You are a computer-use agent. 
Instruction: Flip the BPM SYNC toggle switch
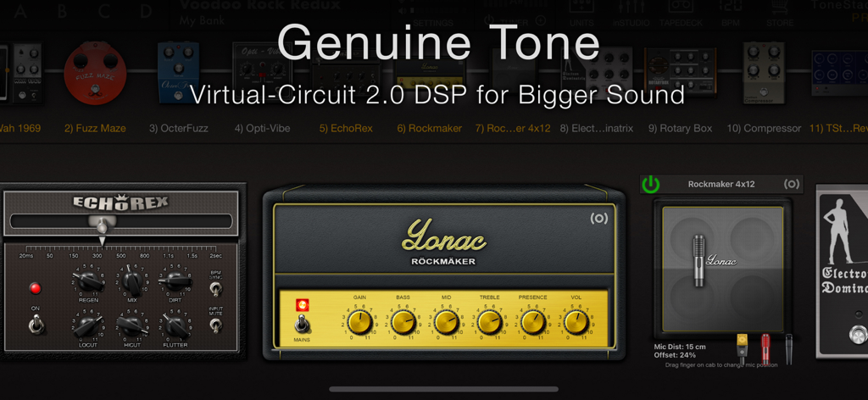pos(215,288)
